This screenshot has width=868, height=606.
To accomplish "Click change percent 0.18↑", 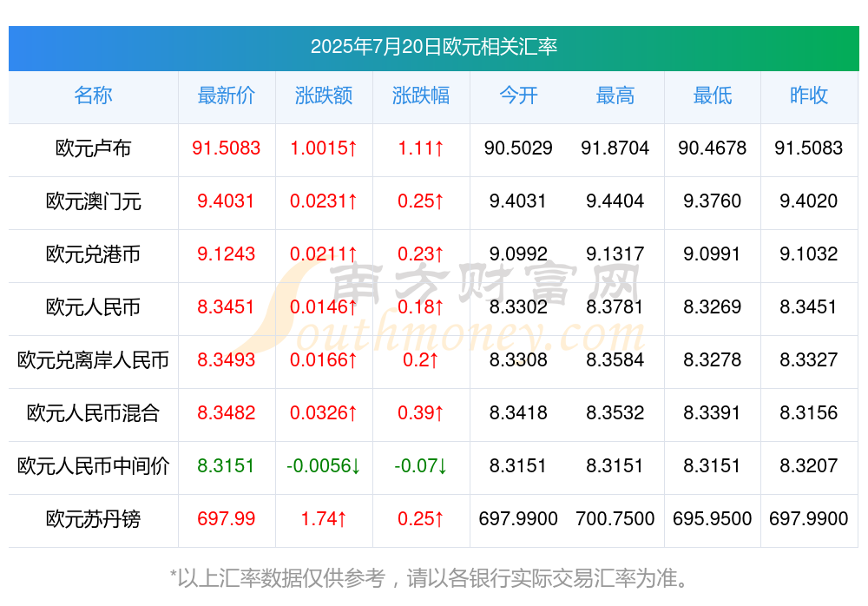I will click(x=421, y=306).
